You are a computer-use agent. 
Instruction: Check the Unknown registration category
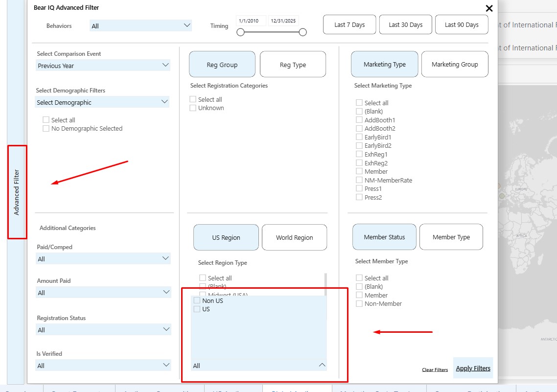tap(193, 108)
